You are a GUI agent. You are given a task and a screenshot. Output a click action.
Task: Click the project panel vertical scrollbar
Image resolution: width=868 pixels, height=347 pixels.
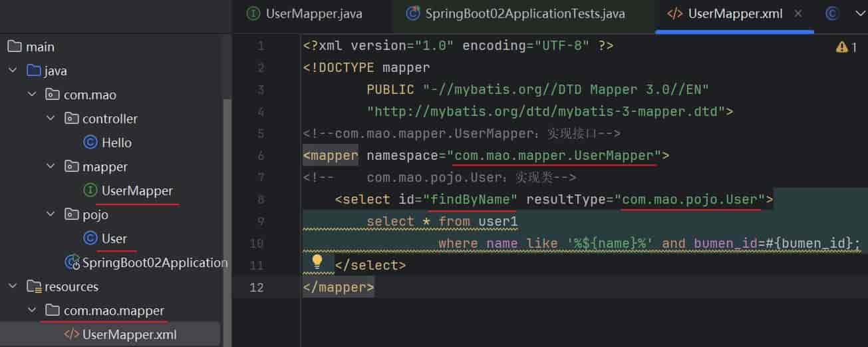tap(227, 200)
